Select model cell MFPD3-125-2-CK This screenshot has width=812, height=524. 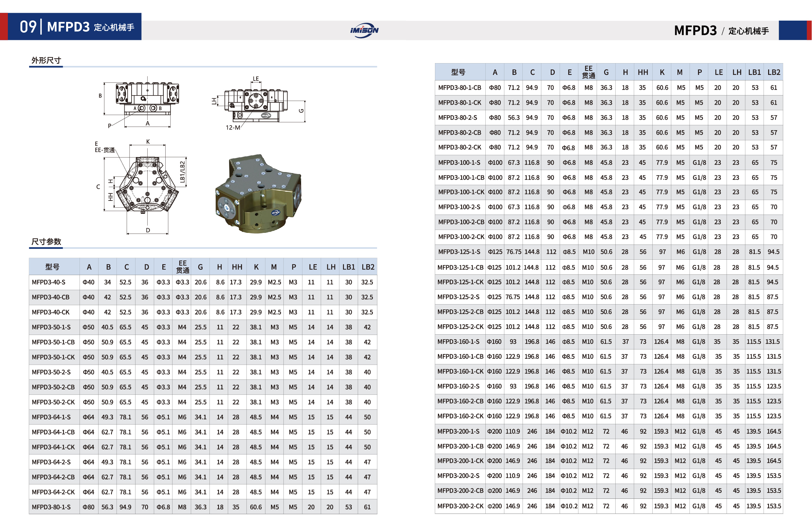pyautogui.click(x=460, y=327)
